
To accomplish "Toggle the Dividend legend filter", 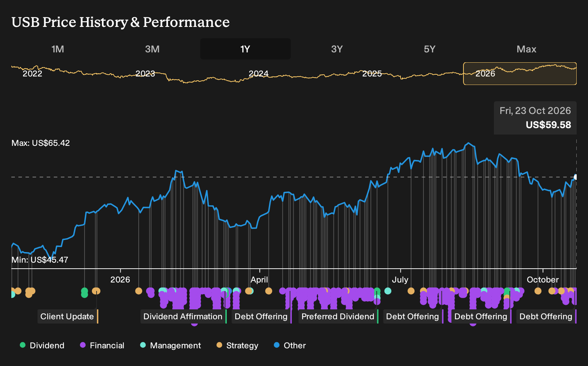I will (x=42, y=345).
